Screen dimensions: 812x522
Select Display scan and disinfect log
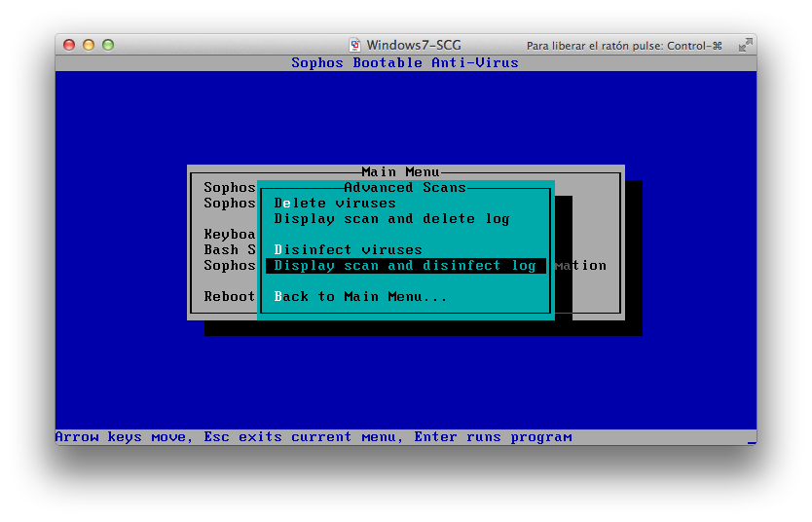[405, 266]
